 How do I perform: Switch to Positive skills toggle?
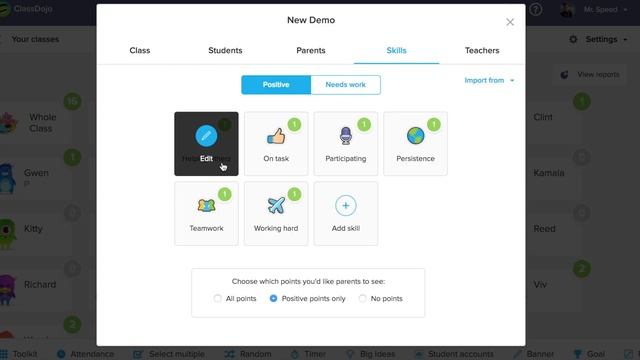[276, 84]
